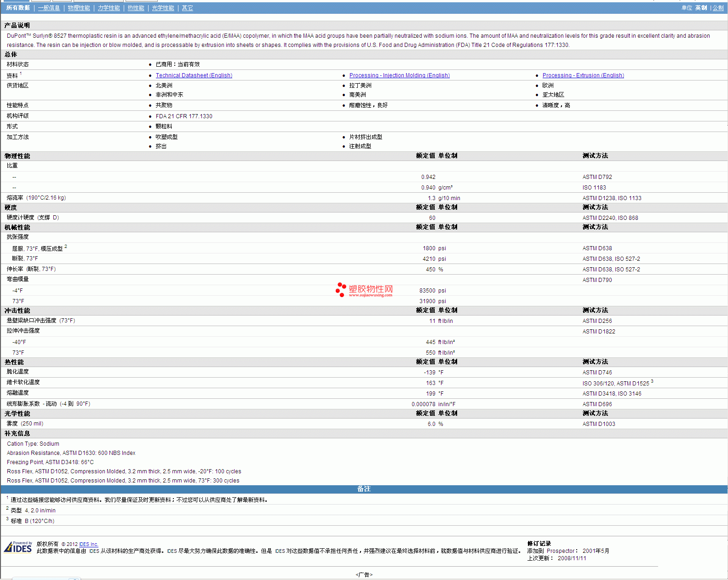Click the hardness value 60

[432, 218]
